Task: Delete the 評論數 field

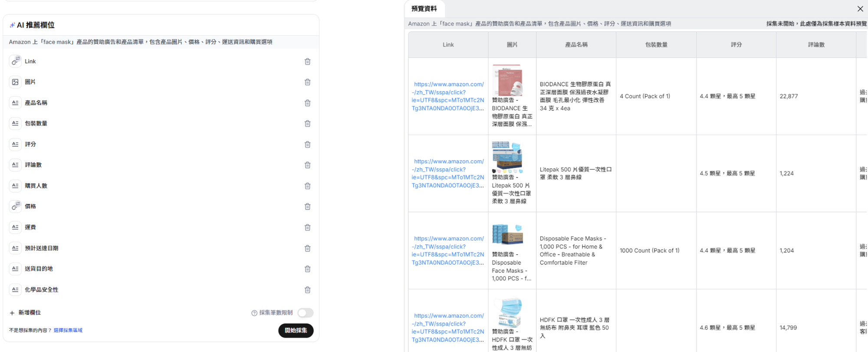Action: tap(307, 165)
